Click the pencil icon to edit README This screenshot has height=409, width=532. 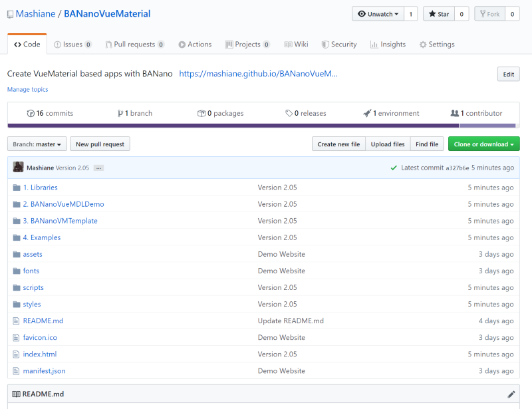[511, 394]
